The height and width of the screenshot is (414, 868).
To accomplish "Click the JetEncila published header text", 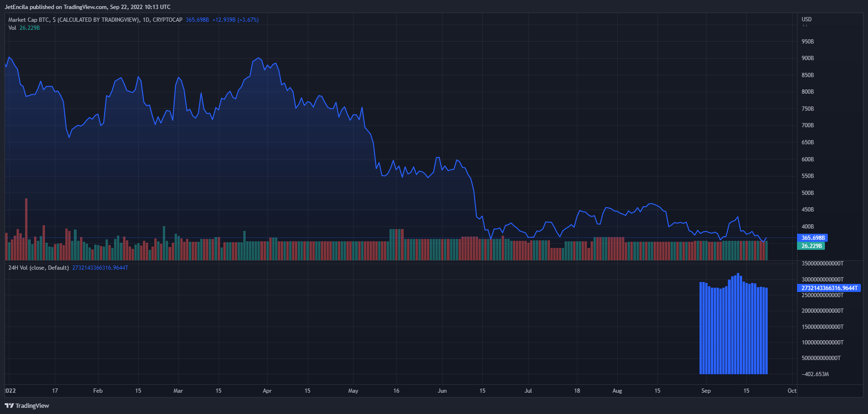I will (x=88, y=7).
